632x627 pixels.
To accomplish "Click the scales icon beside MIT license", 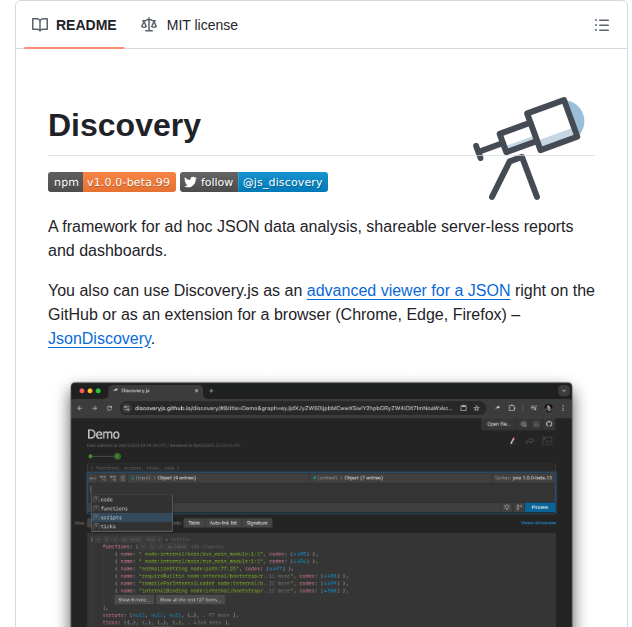I will pos(149,25).
